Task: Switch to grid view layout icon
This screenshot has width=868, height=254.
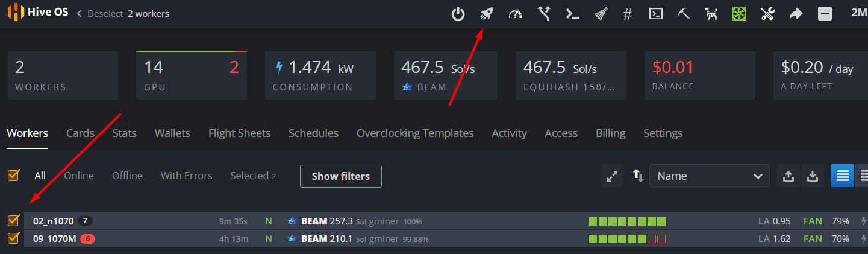Action: point(862,176)
